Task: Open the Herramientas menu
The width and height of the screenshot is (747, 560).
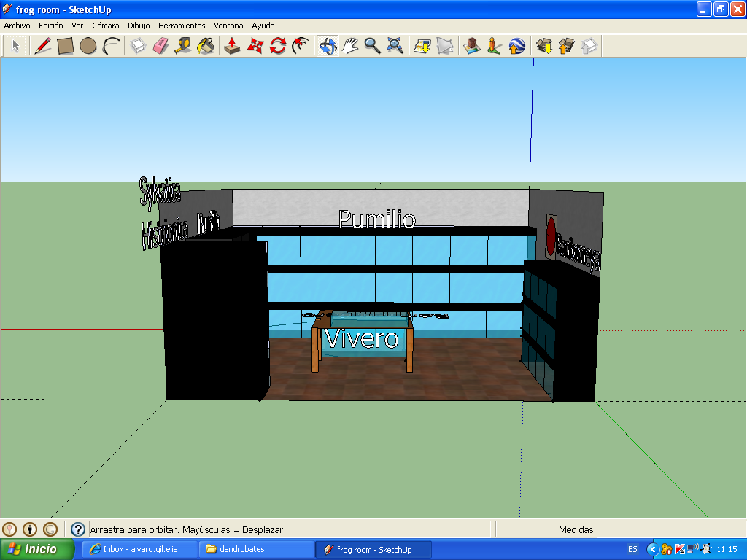Action: 182,26
